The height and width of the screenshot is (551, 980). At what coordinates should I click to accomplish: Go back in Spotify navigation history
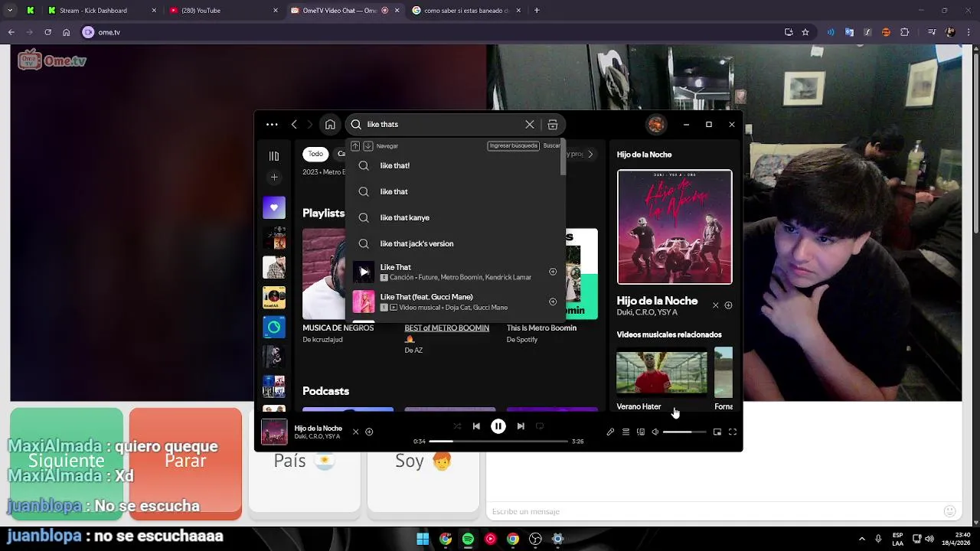coord(294,124)
